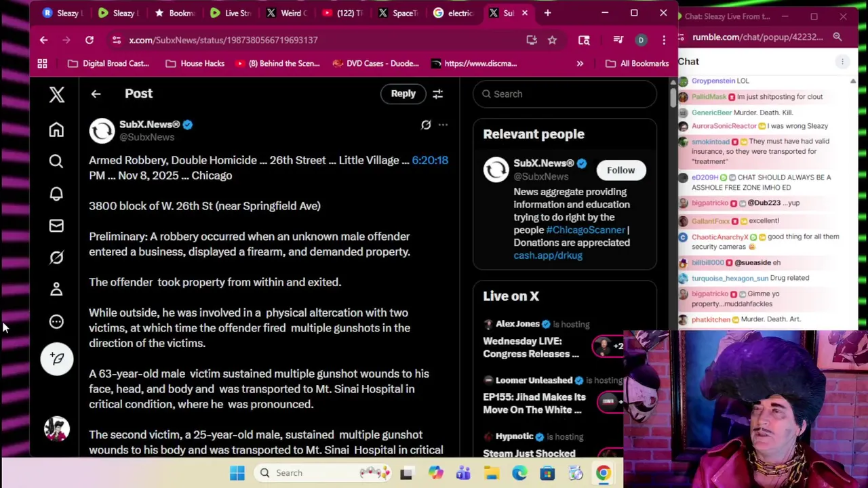Open Task View from taskbar
The width and height of the screenshot is (868, 488).
click(x=406, y=473)
